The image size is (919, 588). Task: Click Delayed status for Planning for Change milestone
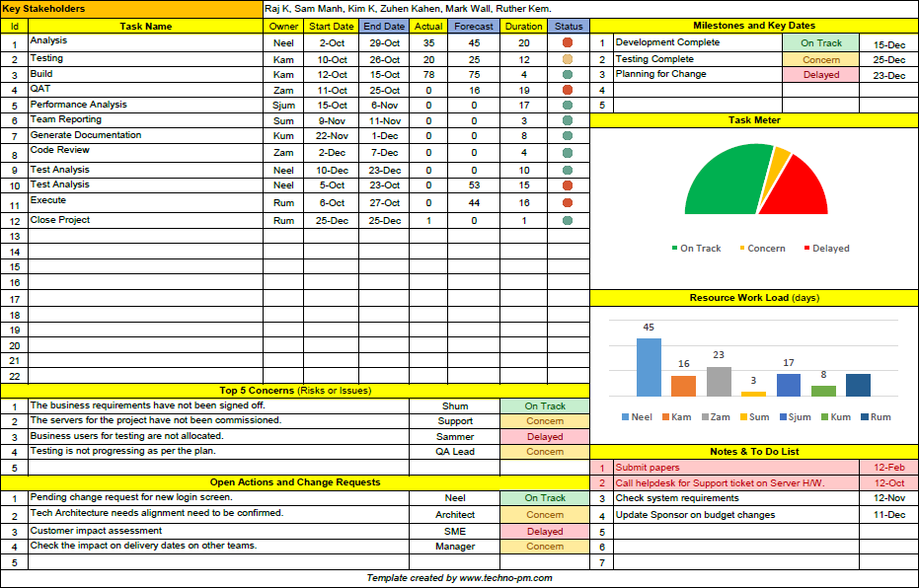click(x=821, y=75)
